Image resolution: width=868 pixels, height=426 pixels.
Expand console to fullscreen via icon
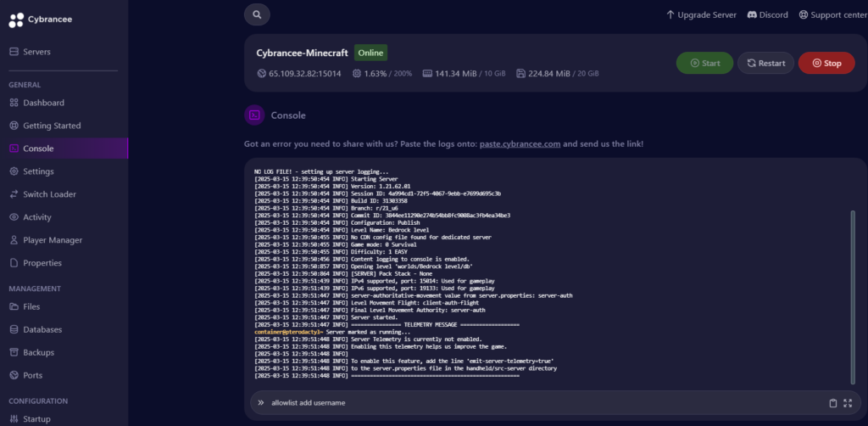[x=848, y=403]
